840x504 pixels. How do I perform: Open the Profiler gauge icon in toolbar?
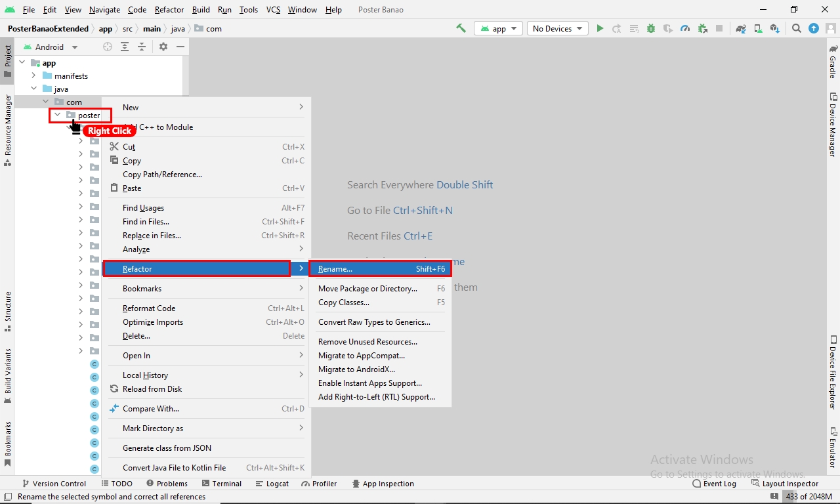[x=685, y=28]
